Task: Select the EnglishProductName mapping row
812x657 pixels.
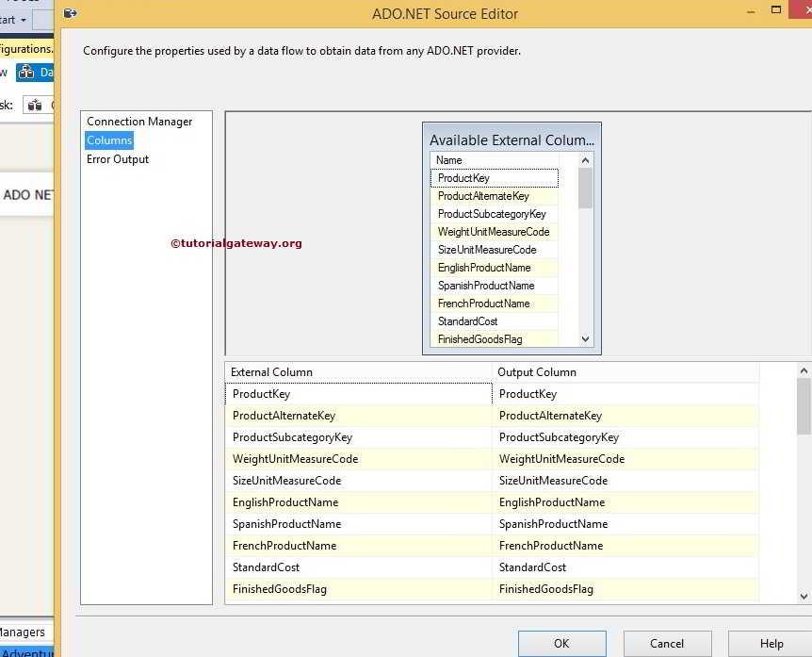Action: click(358, 501)
